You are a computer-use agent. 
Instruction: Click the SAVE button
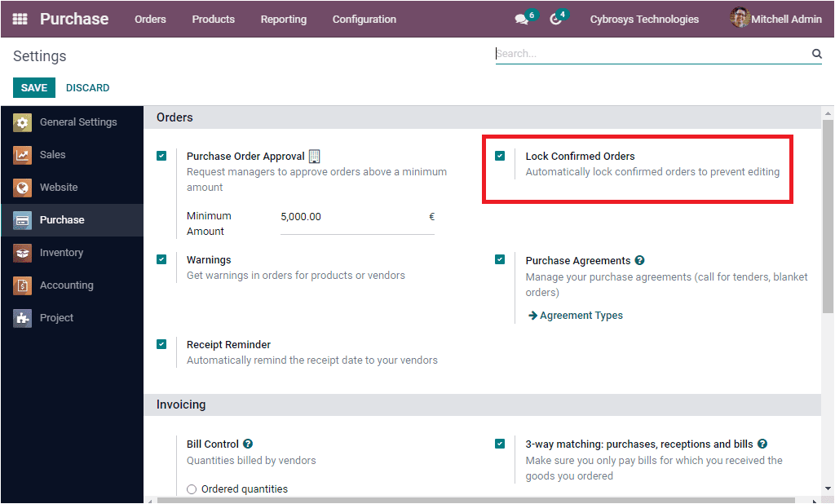tap(33, 87)
